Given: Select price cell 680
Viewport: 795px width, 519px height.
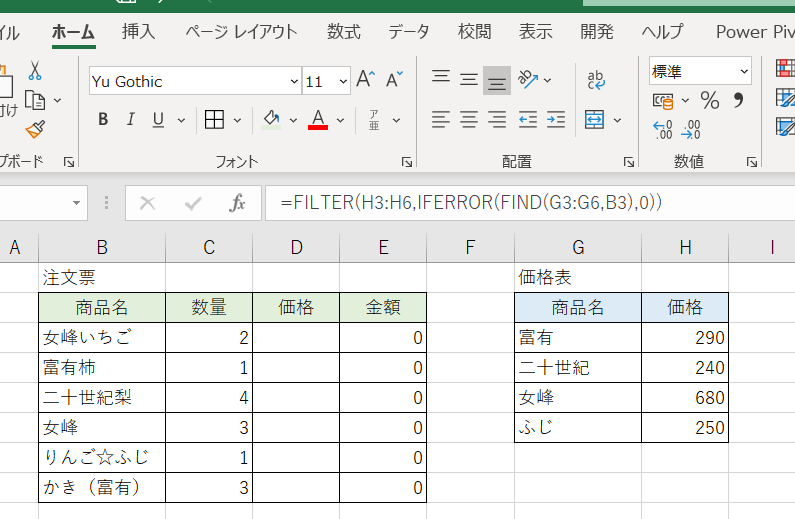Looking at the screenshot, I should click(685, 397).
